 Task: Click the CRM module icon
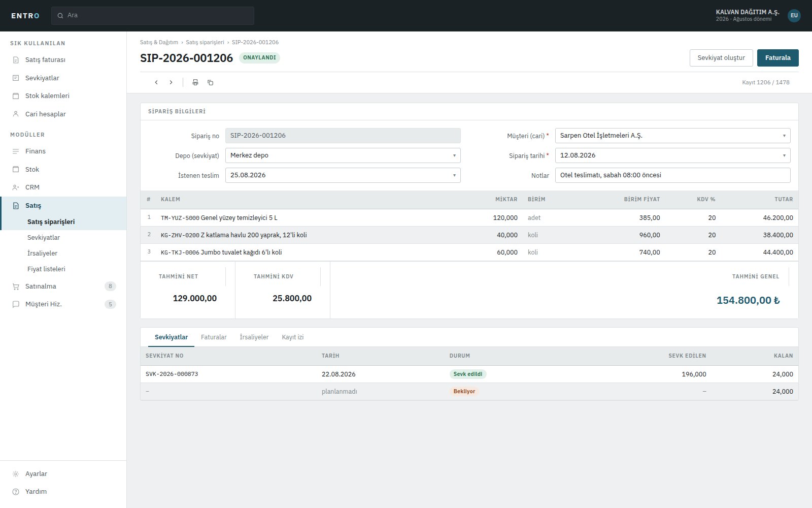coord(16,187)
